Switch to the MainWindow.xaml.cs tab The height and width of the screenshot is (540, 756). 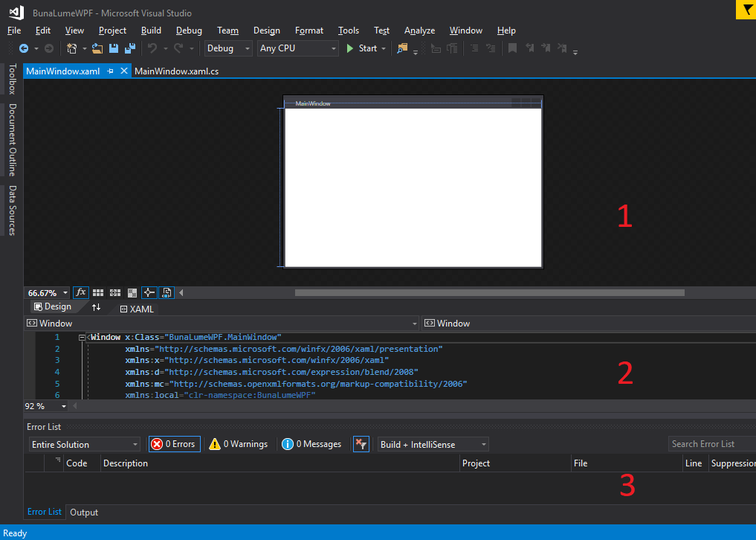176,71
